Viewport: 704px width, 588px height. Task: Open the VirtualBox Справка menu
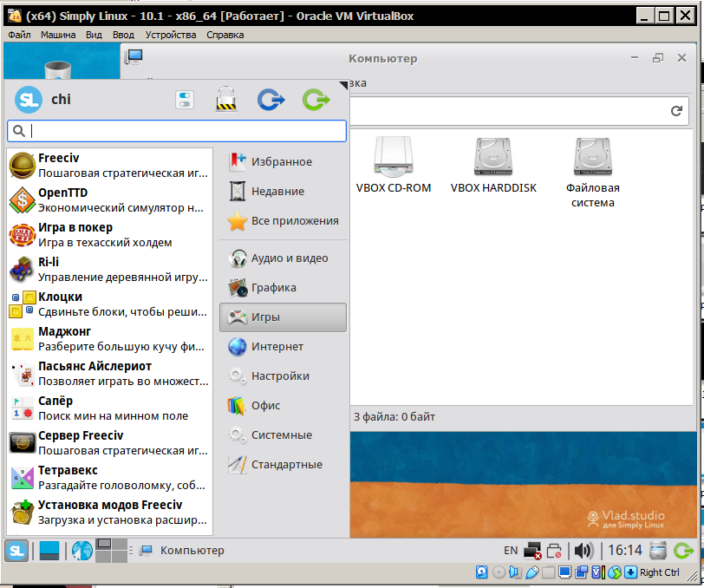tap(225, 35)
